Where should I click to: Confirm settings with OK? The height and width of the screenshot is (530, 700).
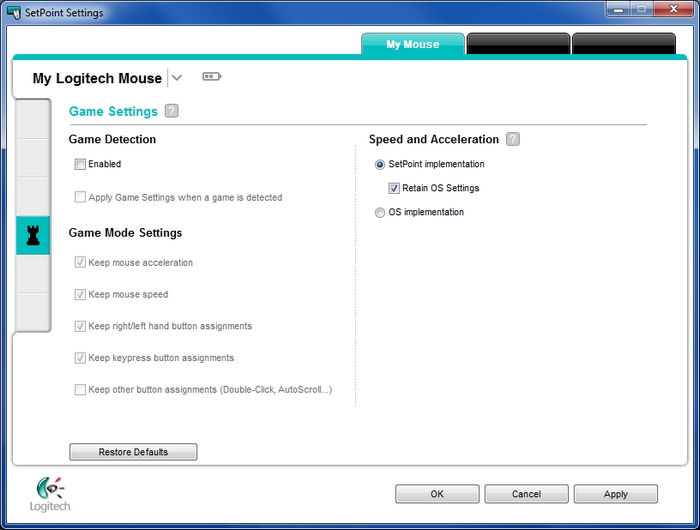(x=437, y=494)
